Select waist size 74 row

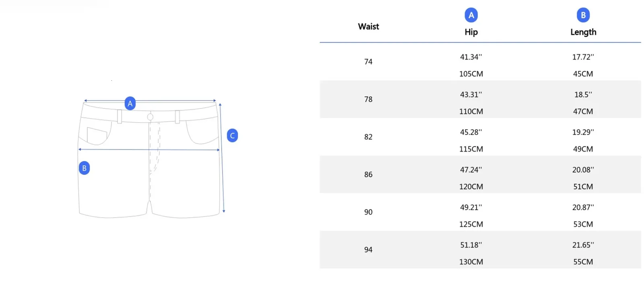point(368,62)
